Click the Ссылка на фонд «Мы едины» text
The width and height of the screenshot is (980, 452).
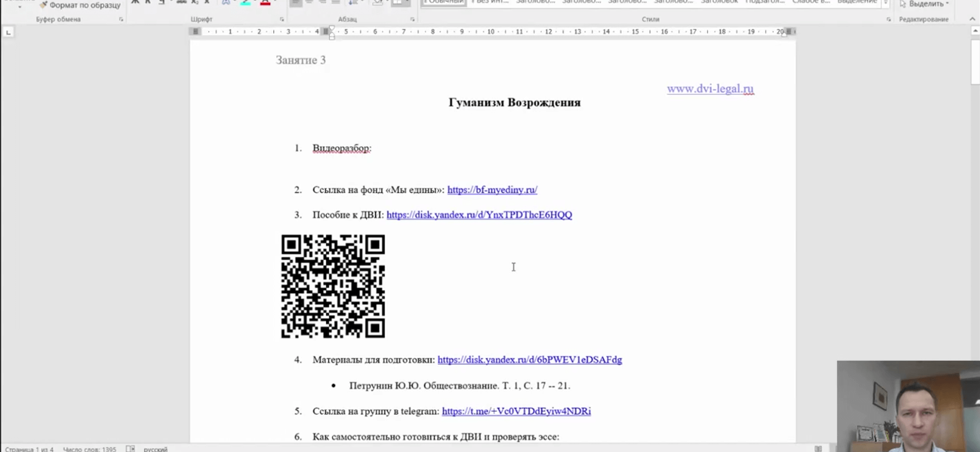pyautogui.click(x=378, y=190)
